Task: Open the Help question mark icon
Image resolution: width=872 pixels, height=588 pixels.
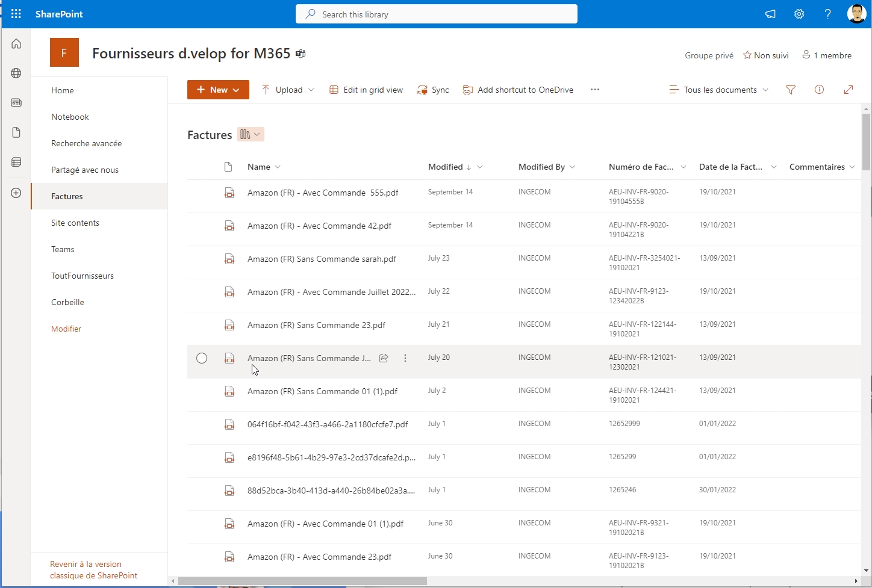Action: click(x=828, y=14)
